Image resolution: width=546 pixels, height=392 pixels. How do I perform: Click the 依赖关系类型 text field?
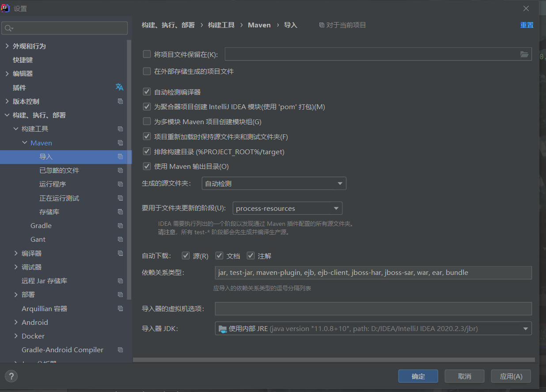[373, 273]
